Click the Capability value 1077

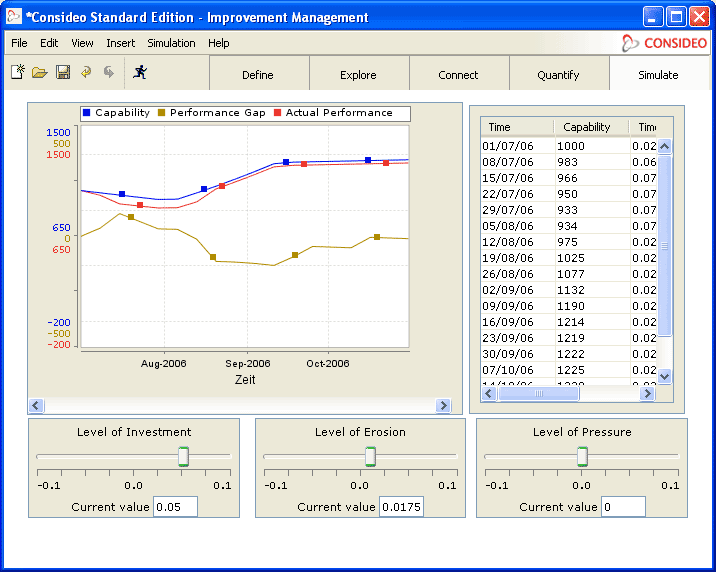[x=571, y=274]
